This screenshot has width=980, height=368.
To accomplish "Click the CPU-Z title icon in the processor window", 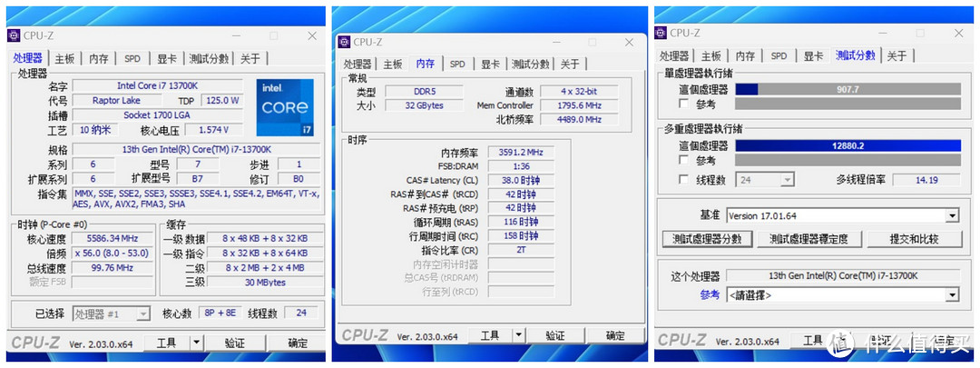I will tap(14, 35).
